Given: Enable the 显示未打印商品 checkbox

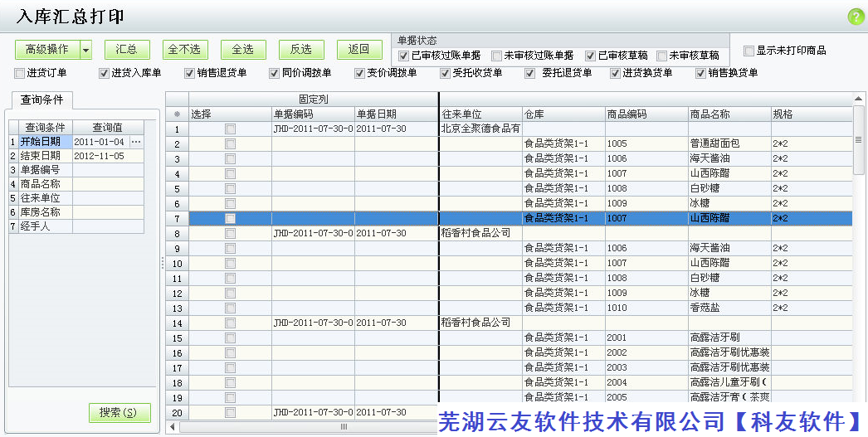Looking at the screenshot, I should (x=749, y=51).
